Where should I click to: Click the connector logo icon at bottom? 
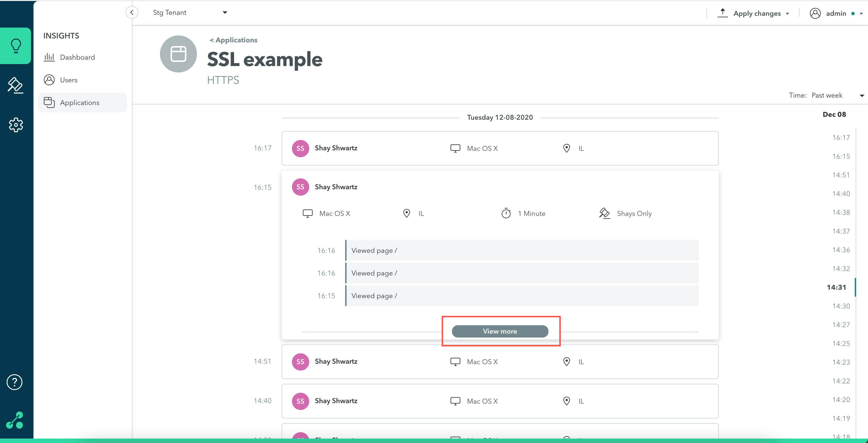coord(15,420)
